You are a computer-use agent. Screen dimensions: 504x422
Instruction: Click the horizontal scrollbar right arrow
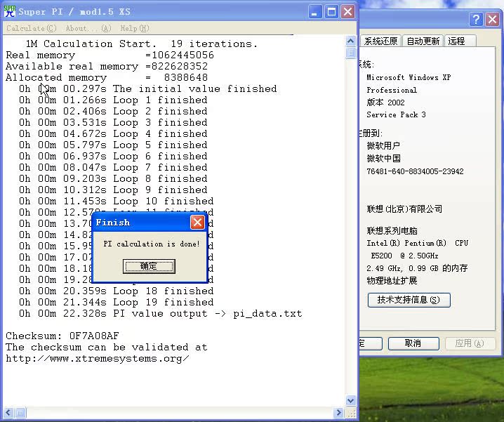click(339, 413)
